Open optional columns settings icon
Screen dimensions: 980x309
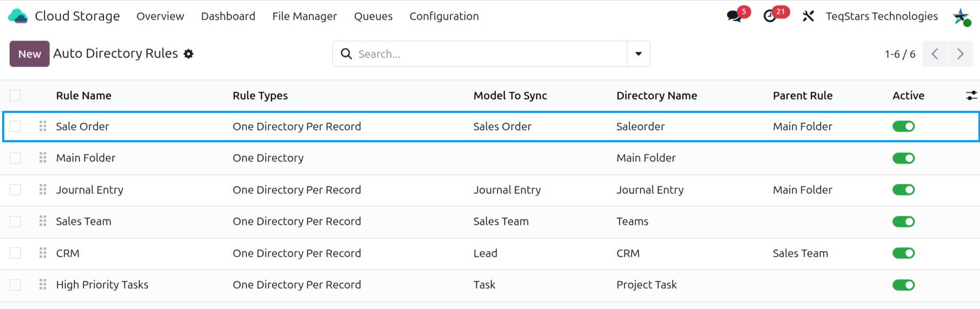971,95
